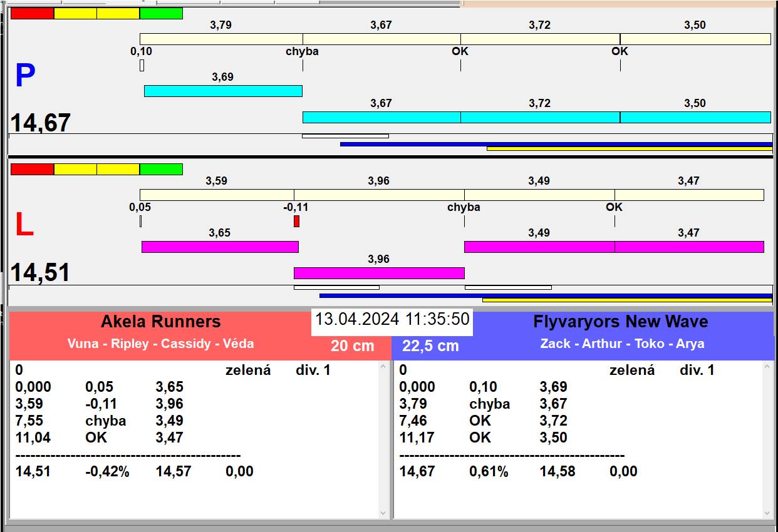Viewport: 778px width, 532px height.
Task: Click the cream 3,79 segment in lane P
Action: [221, 39]
